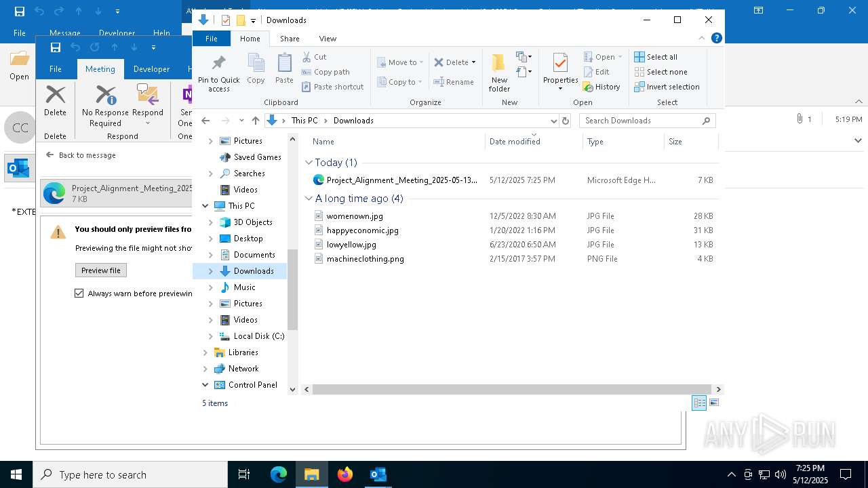Open the Respond dropdown in Outlook
868x488 pixels.
[147, 123]
